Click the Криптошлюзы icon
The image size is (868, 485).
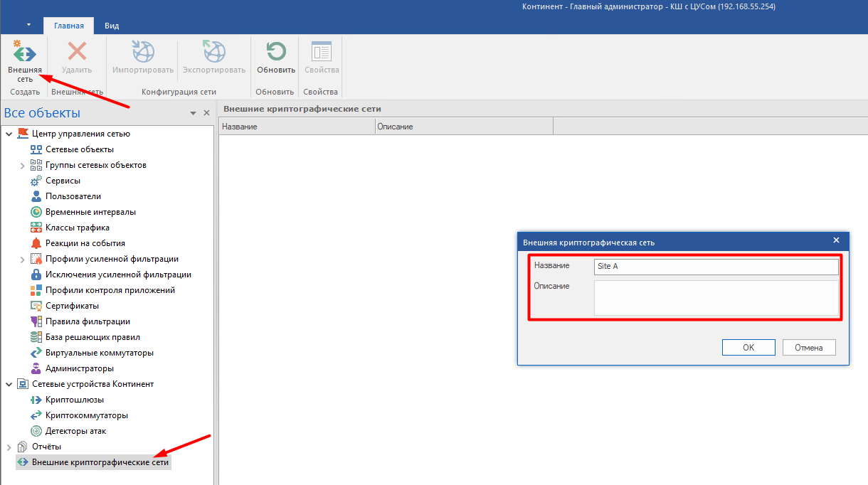36,400
